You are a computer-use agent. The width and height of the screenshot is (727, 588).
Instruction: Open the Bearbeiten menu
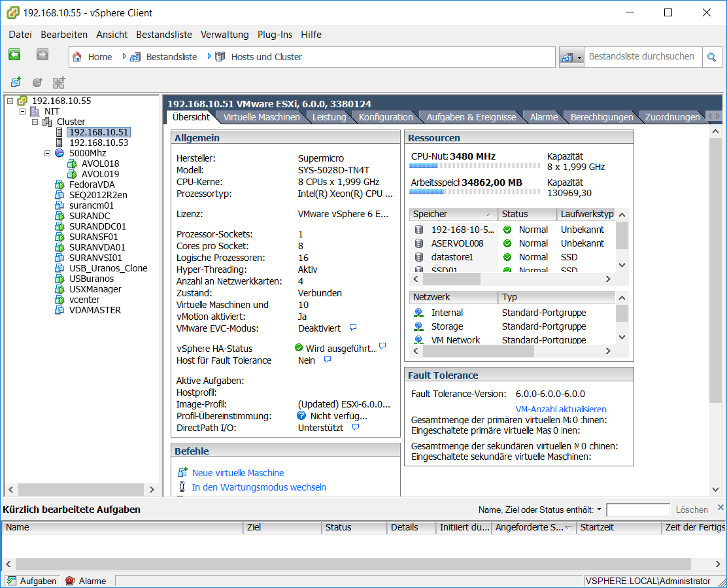click(x=64, y=35)
